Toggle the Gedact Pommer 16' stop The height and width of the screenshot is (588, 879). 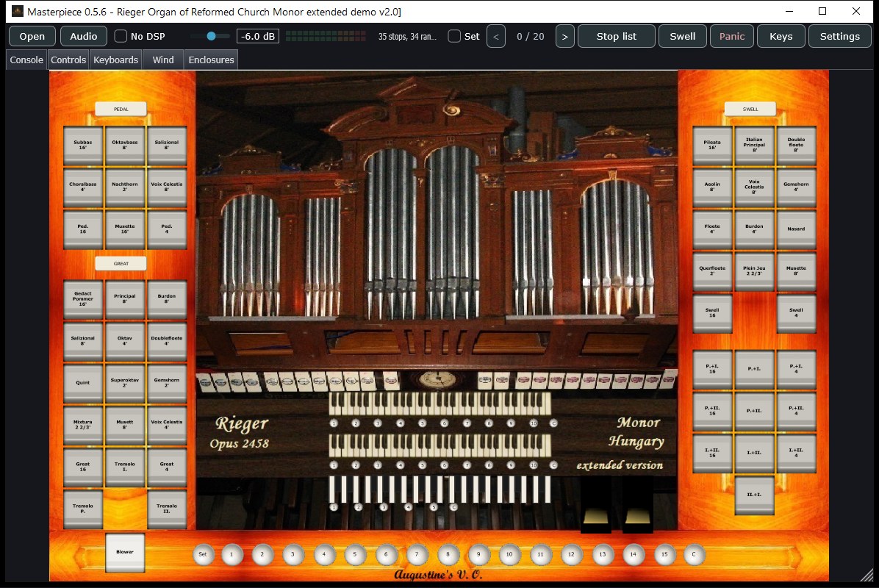[x=83, y=299]
